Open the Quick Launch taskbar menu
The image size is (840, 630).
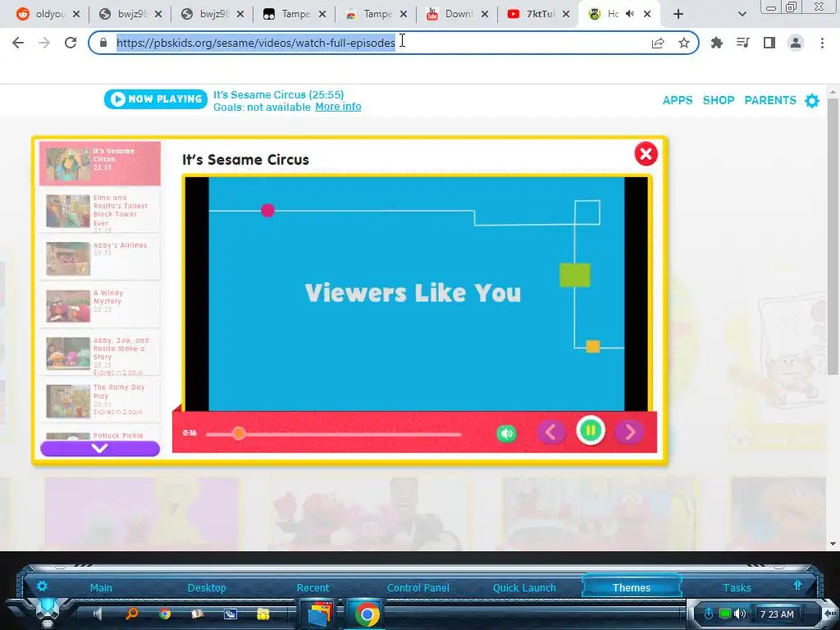point(524,587)
